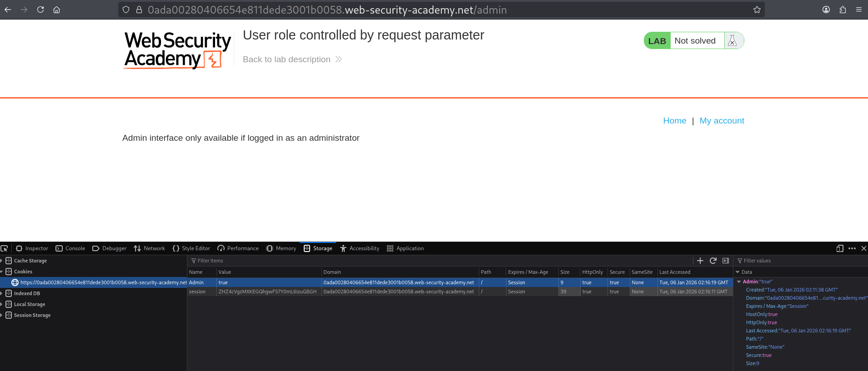Viewport: 868px width, 371px height.
Task: Collapse the Admin:"true" data entry
Action: (x=739, y=282)
